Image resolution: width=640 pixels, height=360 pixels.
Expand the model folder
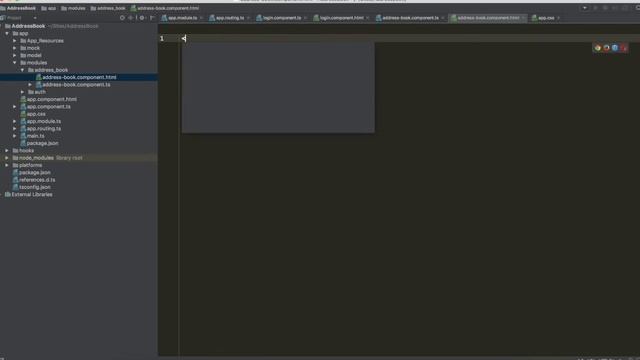[x=15, y=56]
